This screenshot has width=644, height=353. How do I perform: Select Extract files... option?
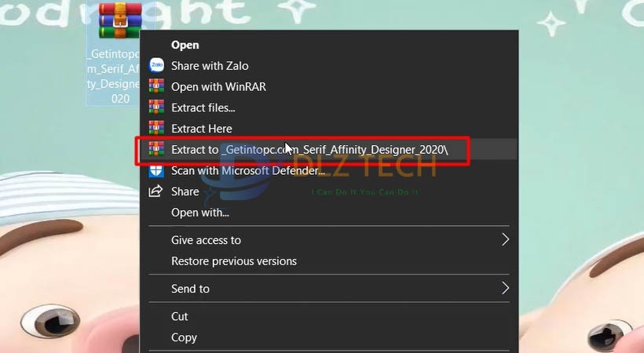click(x=328, y=107)
